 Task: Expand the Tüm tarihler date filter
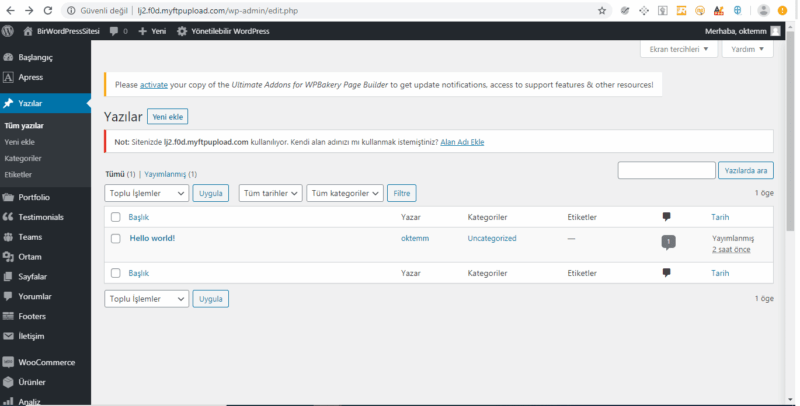[x=270, y=193]
